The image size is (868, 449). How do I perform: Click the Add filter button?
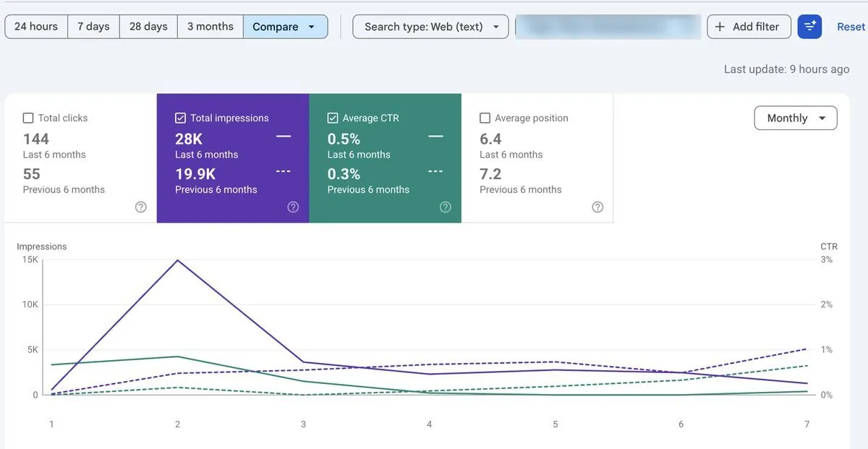coord(747,27)
